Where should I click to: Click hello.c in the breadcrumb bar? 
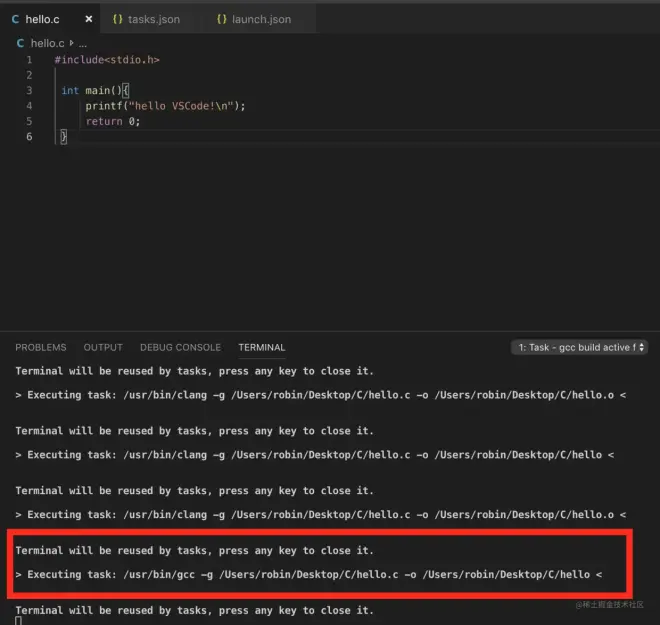(x=48, y=43)
